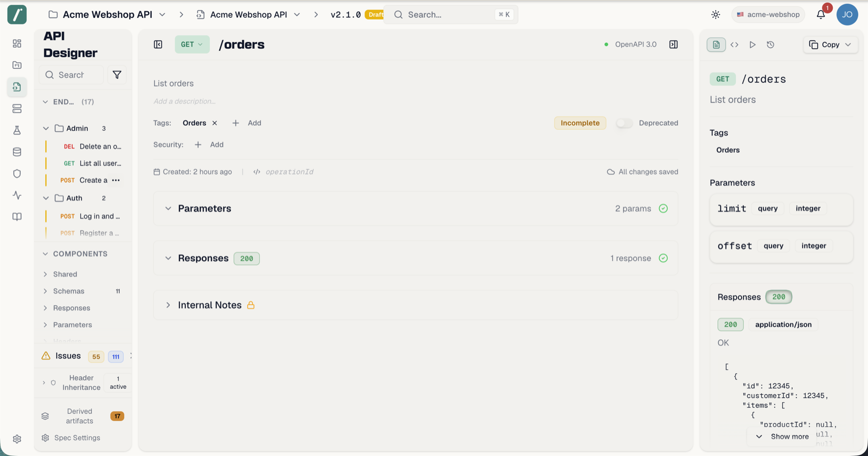Select the POST Log in and... endpoint
Image resolution: width=868 pixels, height=456 pixels.
pyautogui.click(x=91, y=216)
